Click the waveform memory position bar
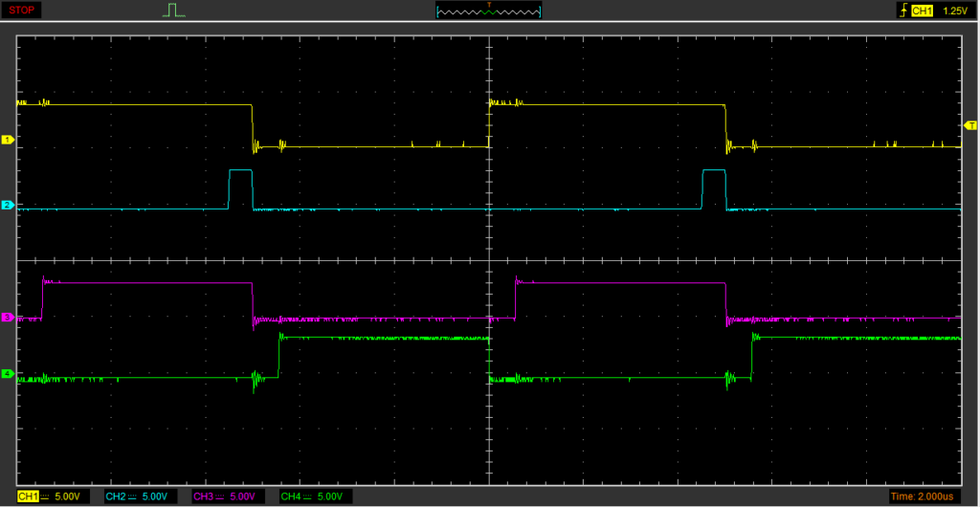 point(488,11)
